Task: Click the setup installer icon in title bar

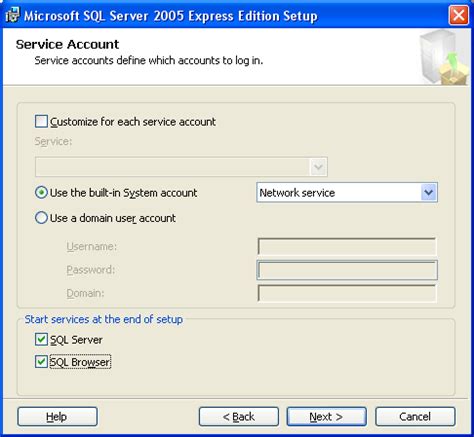Action: pos(12,15)
